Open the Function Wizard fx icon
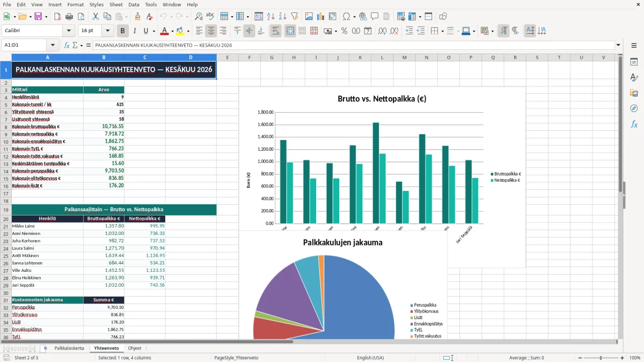The height and width of the screenshot is (362, 644). click(x=67, y=45)
